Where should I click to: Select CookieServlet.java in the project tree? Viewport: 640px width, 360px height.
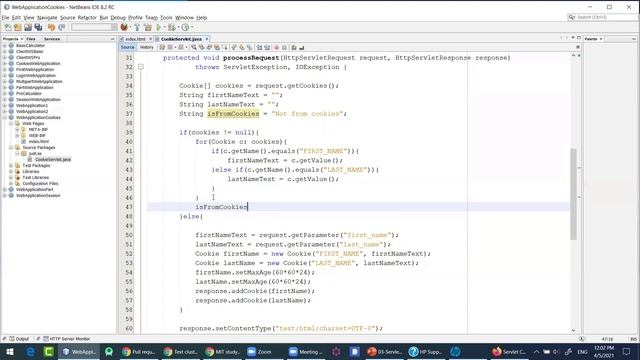click(53, 159)
